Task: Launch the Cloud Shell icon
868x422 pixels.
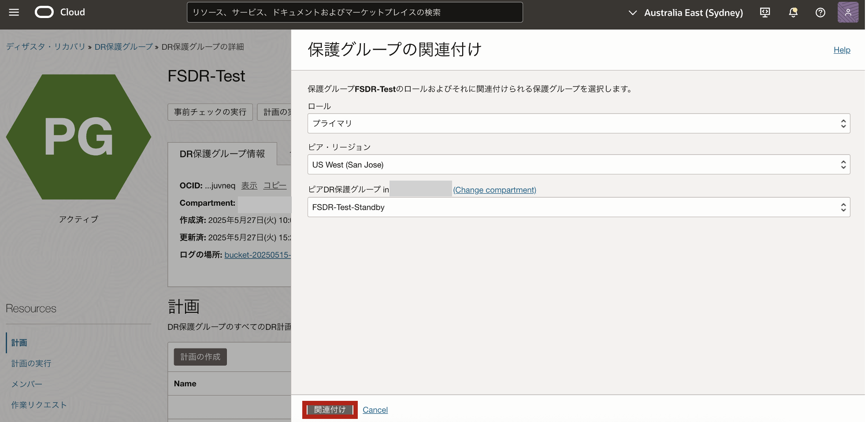Action: [x=764, y=12]
